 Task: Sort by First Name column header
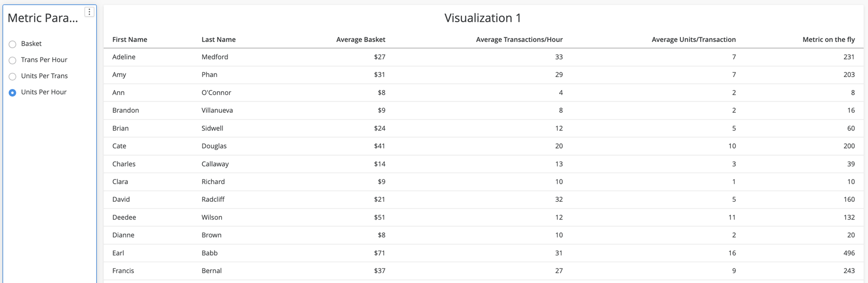click(x=130, y=40)
